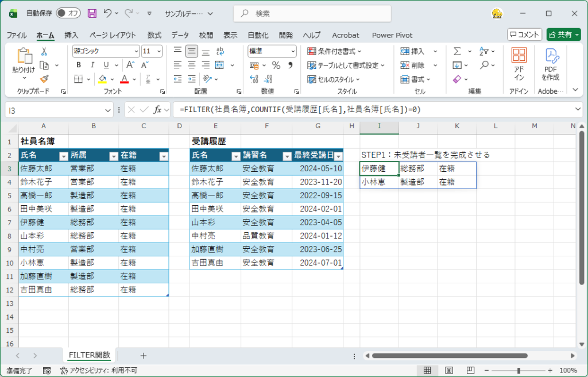Click the AutoSum sigma icon

point(457,51)
